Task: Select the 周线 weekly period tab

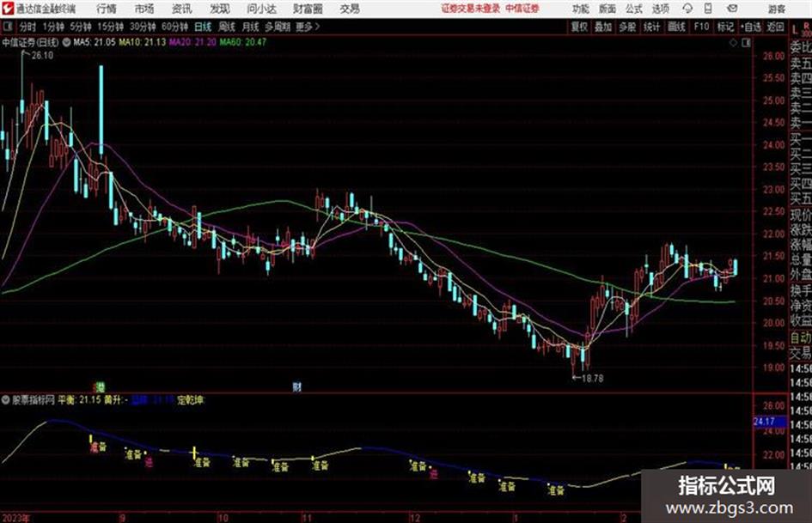Action: (x=227, y=27)
